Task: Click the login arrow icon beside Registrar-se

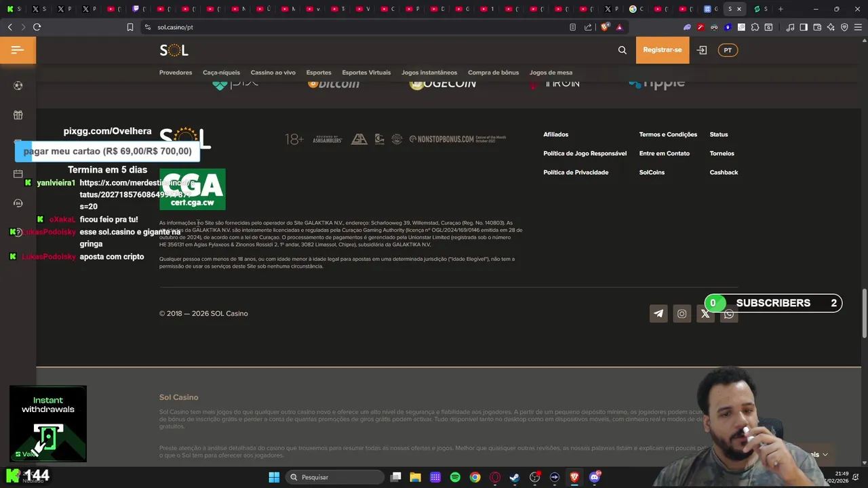Action: point(702,50)
